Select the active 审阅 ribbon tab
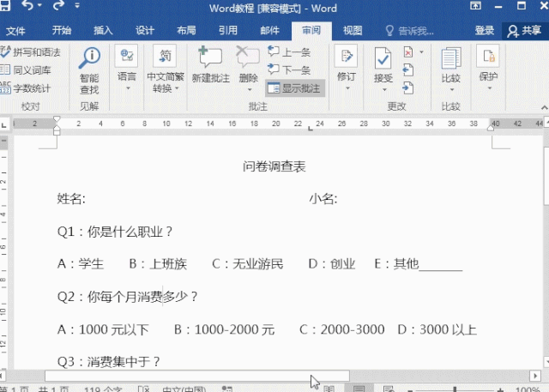Image resolution: width=549 pixels, height=392 pixels. [x=311, y=30]
